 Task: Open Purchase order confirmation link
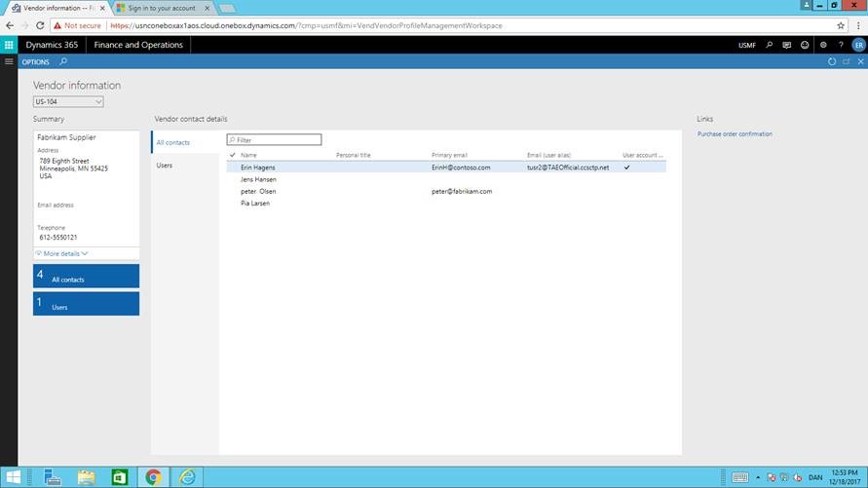click(x=735, y=133)
